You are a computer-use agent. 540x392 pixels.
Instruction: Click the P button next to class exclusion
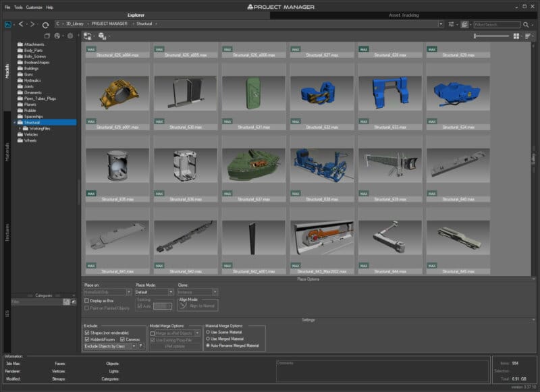pos(141,346)
